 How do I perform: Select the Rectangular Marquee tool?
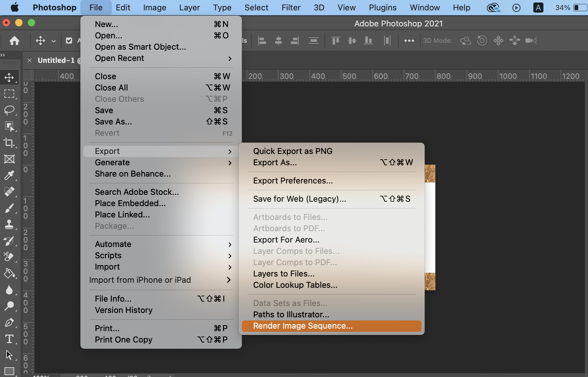pyautogui.click(x=9, y=94)
